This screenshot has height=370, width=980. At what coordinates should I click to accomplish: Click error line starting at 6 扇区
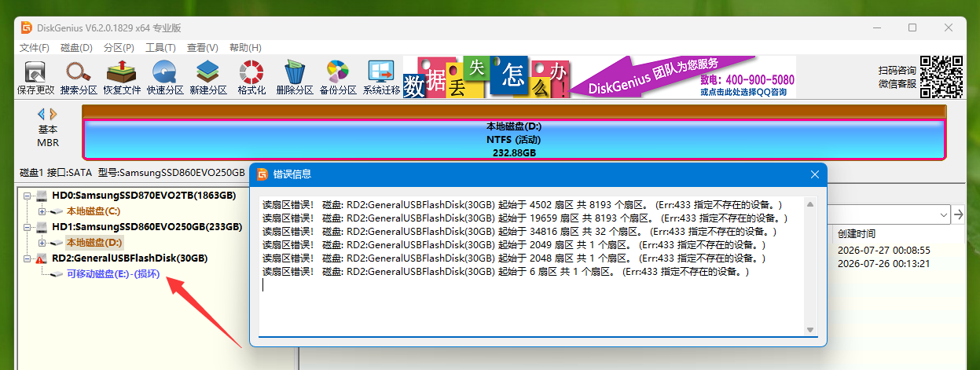pyautogui.click(x=505, y=272)
